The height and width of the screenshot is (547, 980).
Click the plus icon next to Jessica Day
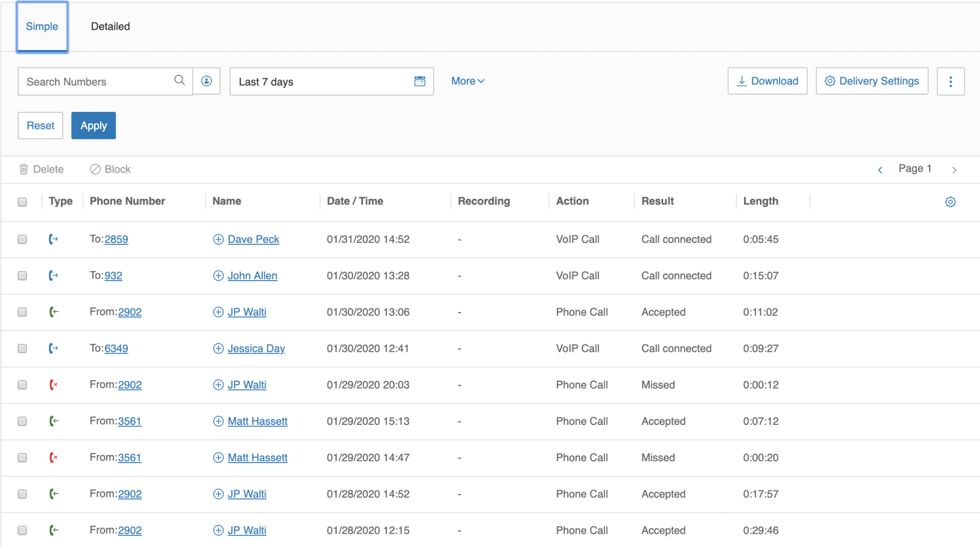click(x=218, y=348)
